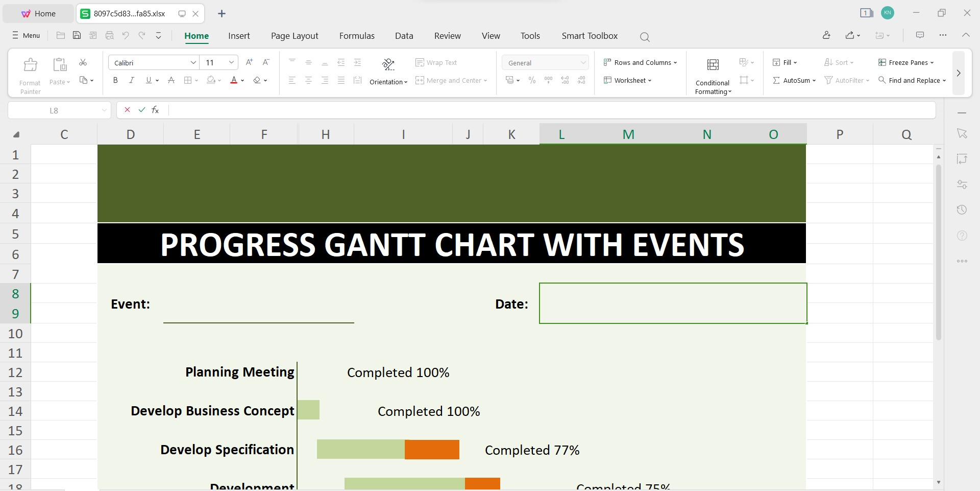Screen dimensions: 980x491
Task: Confirm the formula with the checkmark
Action: pos(141,110)
